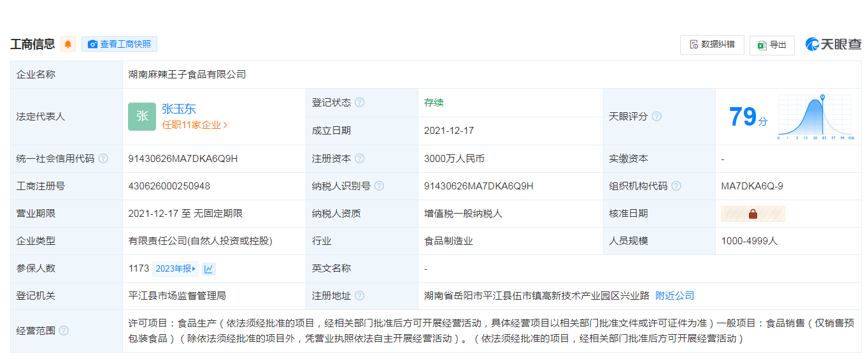Screen dimensions: 868x359
Task: Click 食品制造业 industry value
Action: click(x=448, y=241)
